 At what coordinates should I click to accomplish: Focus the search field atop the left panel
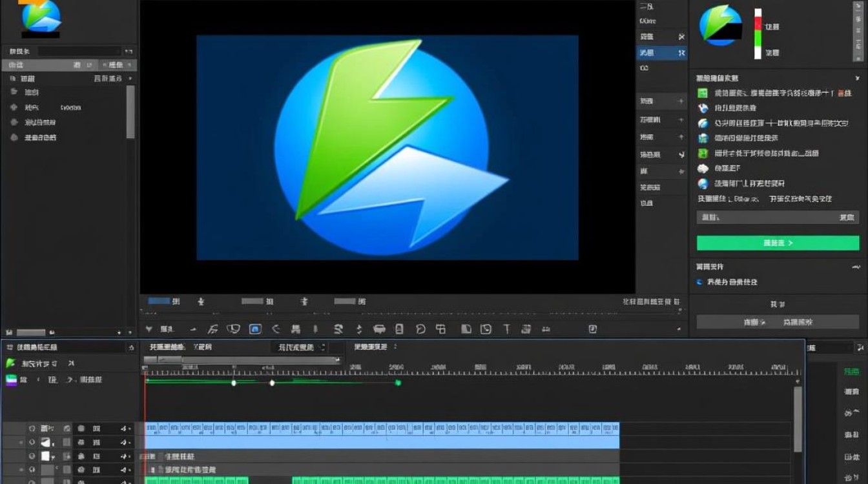pyautogui.click(x=79, y=51)
